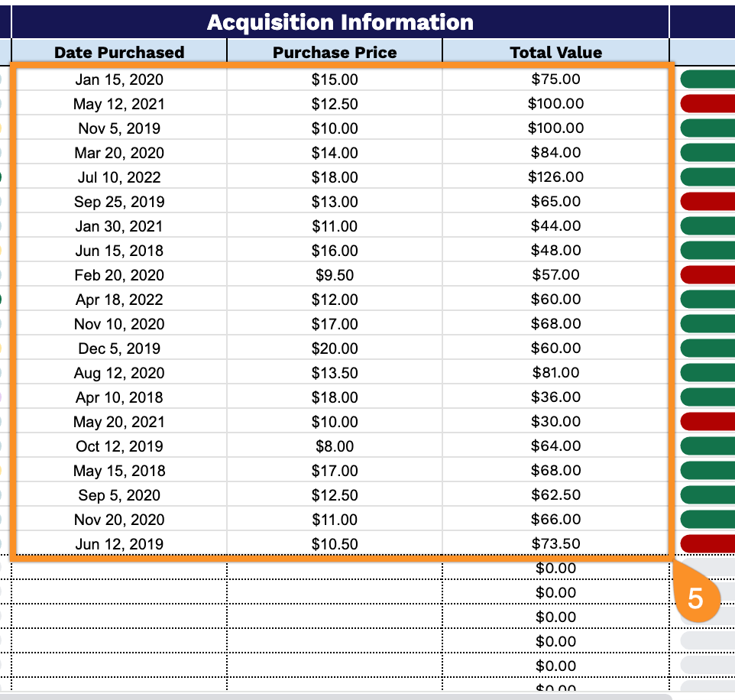735x700 pixels.
Task: Click the red status pill beside $57.00
Action: coord(707,275)
